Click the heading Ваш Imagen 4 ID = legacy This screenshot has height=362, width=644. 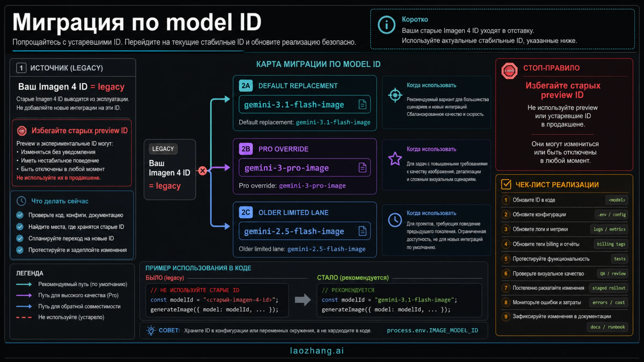click(x=71, y=87)
